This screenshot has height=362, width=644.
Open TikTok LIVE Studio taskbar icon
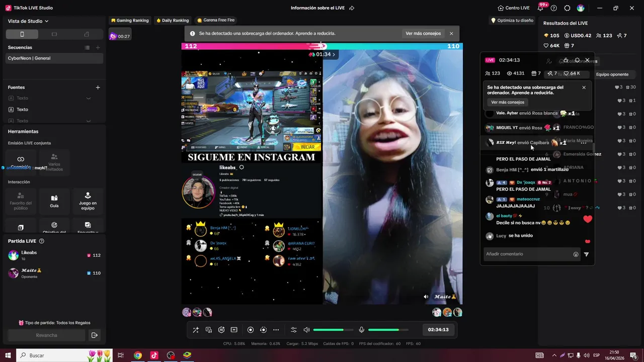pos(154,355)
